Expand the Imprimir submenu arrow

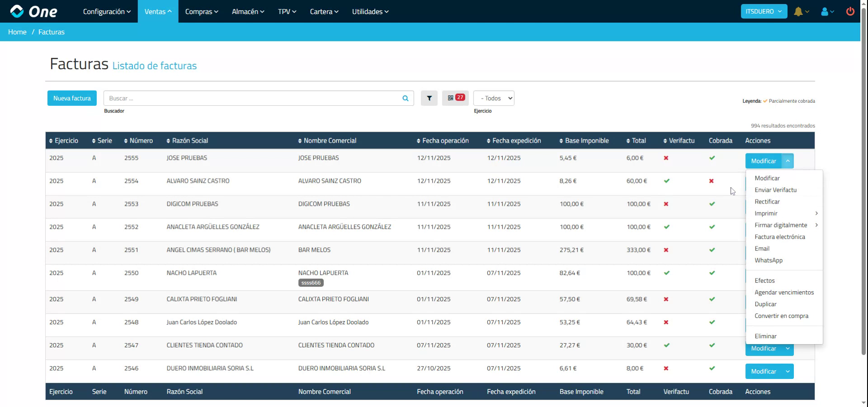tap(817, 213)
